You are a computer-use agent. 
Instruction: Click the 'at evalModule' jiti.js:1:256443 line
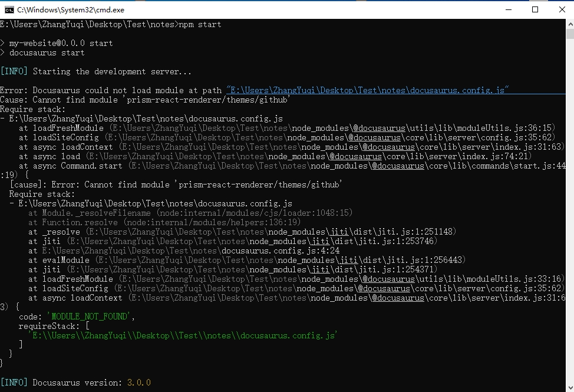pos(247,260)
